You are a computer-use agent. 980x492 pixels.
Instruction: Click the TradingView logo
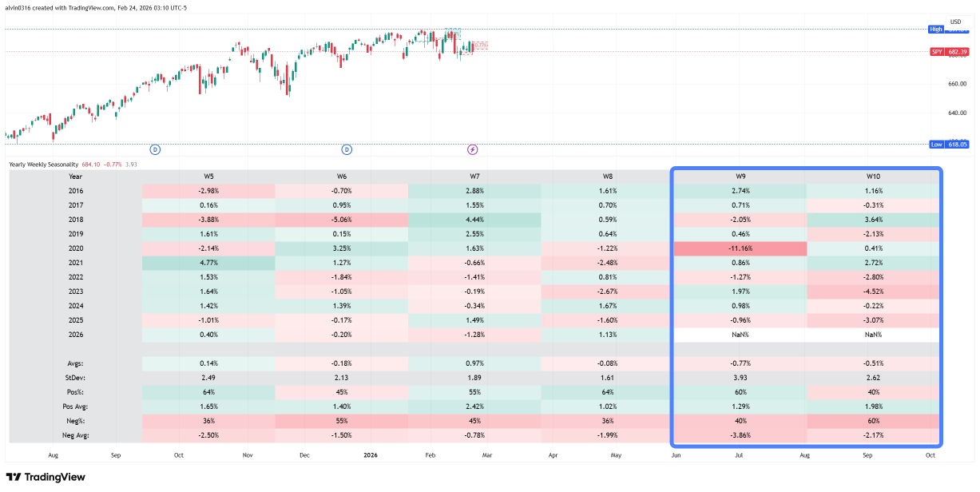(x=46, y=477)
